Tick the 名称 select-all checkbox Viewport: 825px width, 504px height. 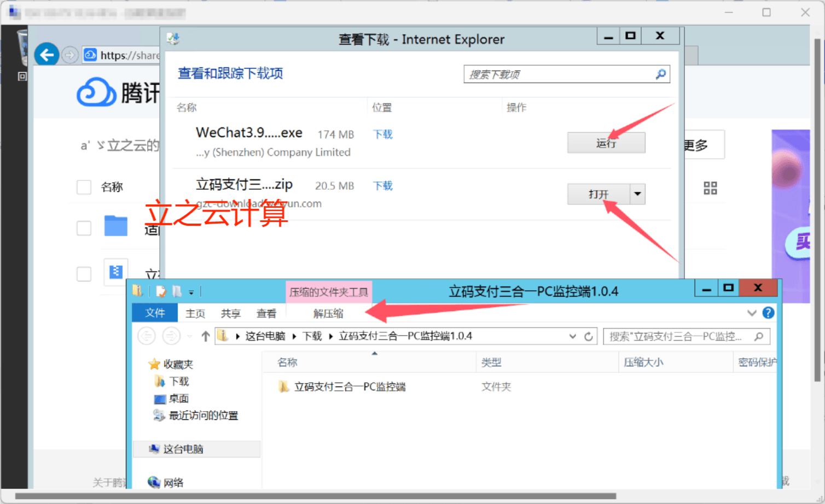[84, 187]
